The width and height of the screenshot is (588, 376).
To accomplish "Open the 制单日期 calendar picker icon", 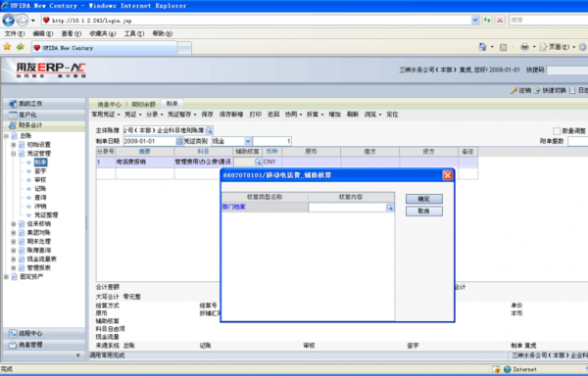I will 179,141.
